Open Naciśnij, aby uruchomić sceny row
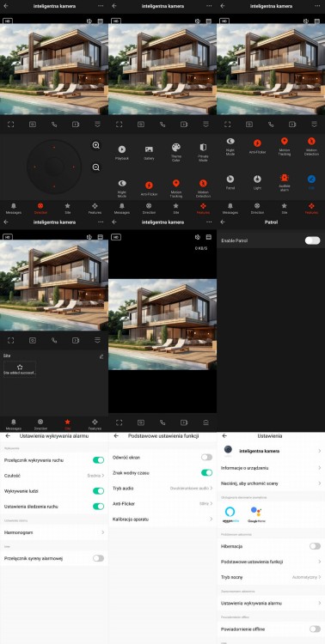 coord(271,483)
